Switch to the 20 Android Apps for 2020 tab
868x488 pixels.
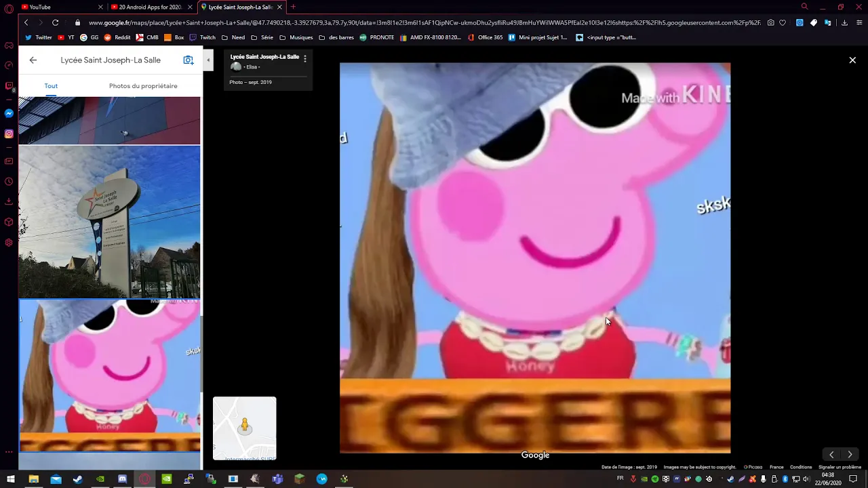click(x=151, y=7)
